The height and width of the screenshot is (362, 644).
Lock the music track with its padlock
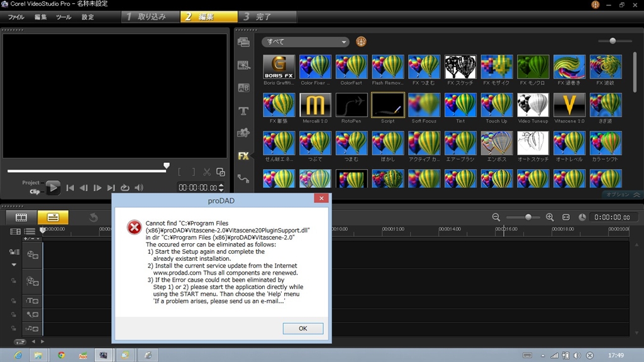[12, 329]
